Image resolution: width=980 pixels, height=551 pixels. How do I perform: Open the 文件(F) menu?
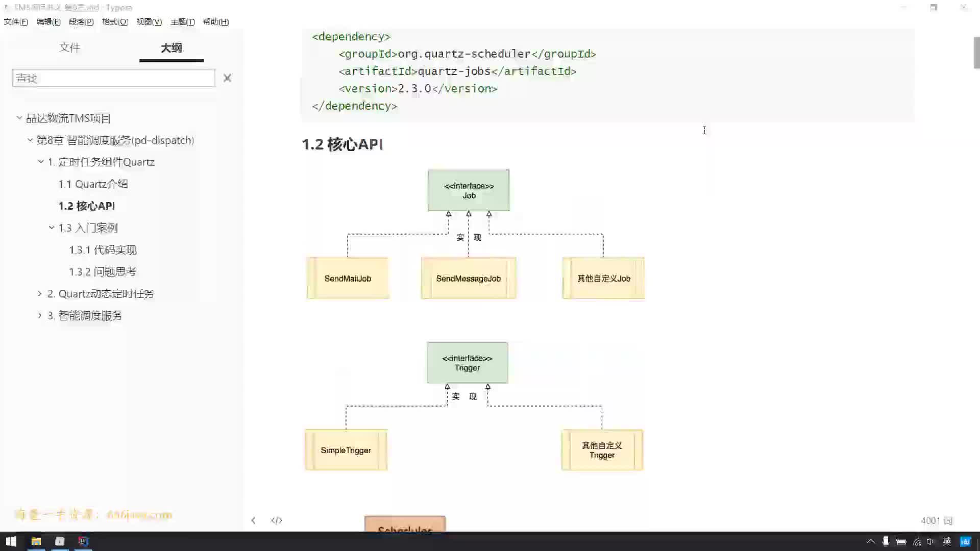point(16,22)
